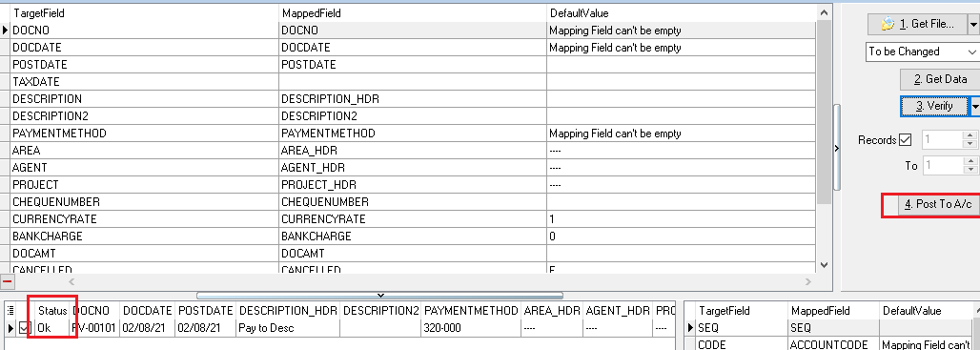Image resolution: width=980 pixels, height=350 pixels.
Task: Click the DOCNO cell of the data row
Action: [95, 328]
